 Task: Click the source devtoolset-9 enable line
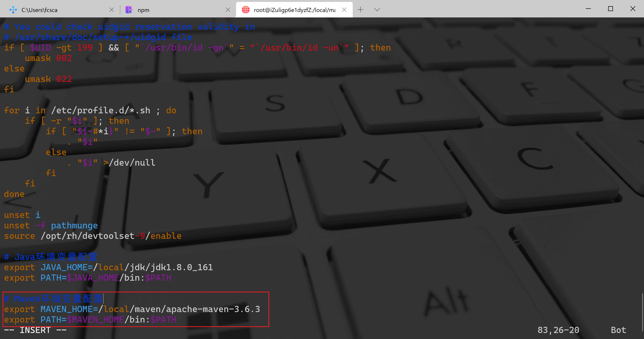point(92,236)
